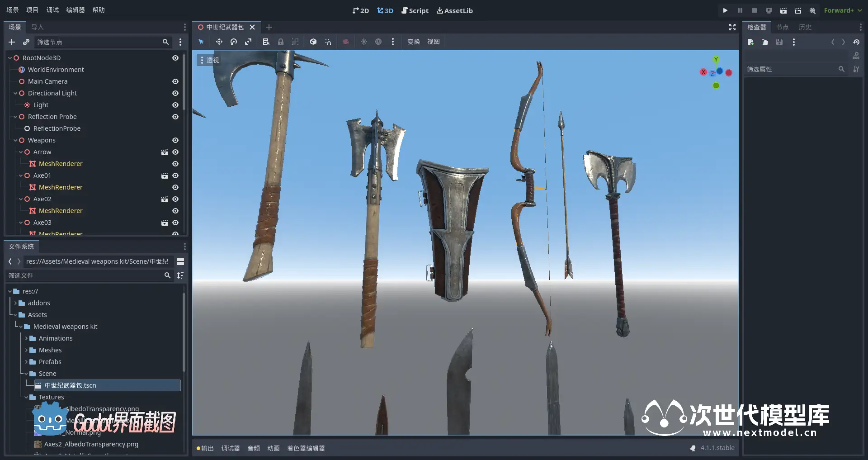Select the Rotate mode tool

[x=234, y=42]
